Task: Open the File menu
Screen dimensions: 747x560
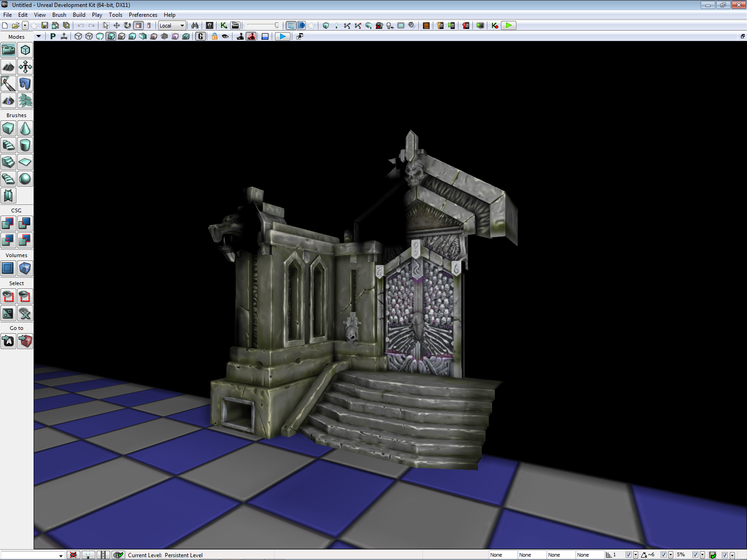Action: coord(7,15)
